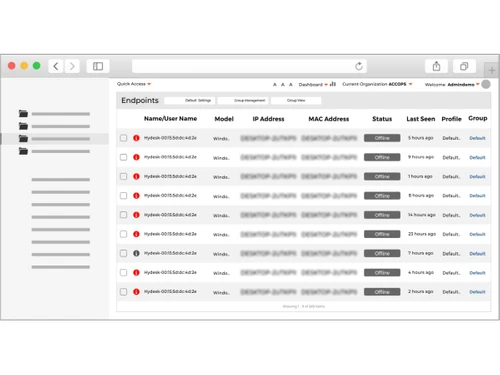Click Offline status badge in 4 hours ago row
The width and height of the screenshot is (500, 375).
coord(382,273)
